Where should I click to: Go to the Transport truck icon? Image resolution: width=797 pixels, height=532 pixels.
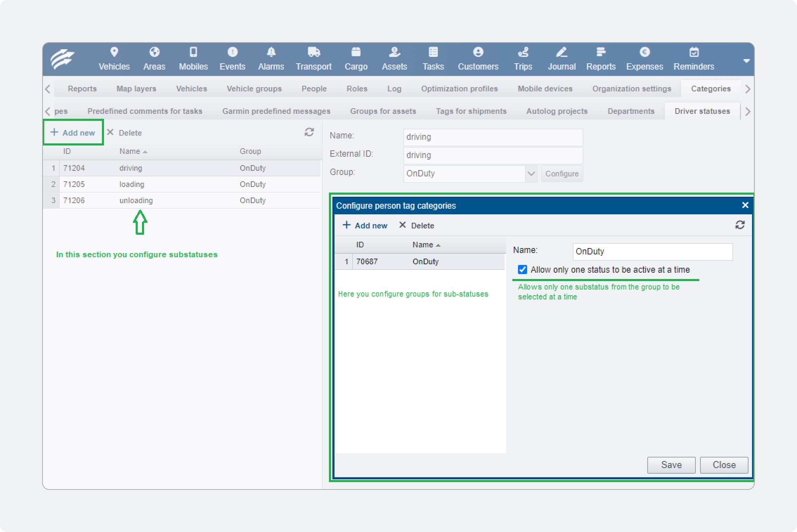(x=313, y=52)
